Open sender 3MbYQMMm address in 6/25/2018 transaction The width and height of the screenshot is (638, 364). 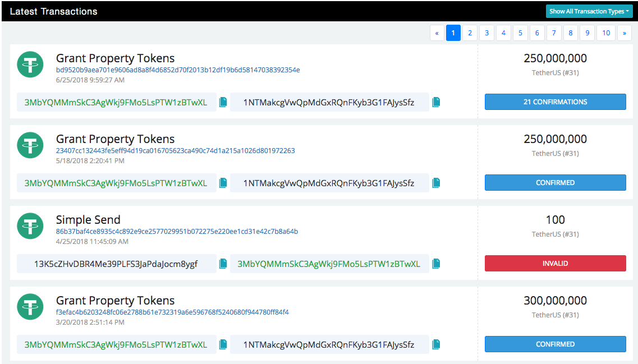tap(116, 103)
